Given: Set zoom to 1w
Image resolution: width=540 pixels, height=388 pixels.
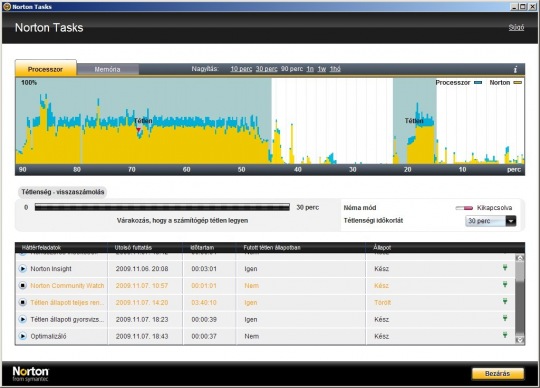Looking at the screenshot, I should (322, 69).
